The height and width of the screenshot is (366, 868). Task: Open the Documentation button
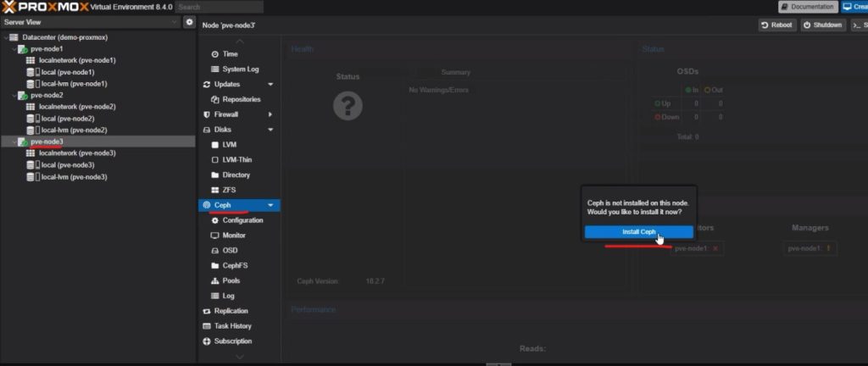coord(808,7)
